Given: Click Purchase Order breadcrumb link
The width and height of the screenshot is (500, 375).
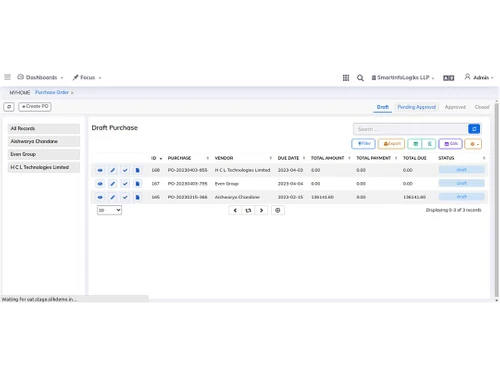Looking at the screenshot, I should pos(52,92).
